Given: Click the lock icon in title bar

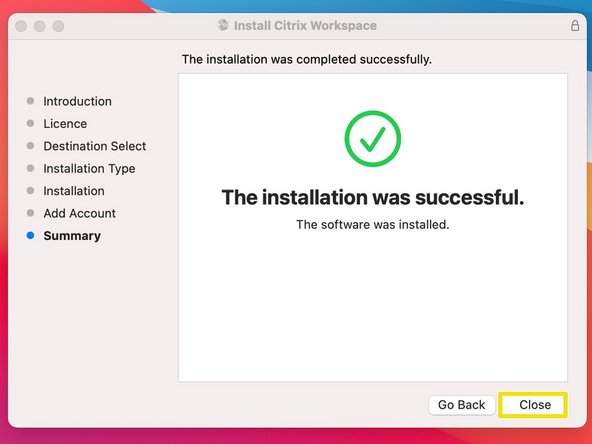Looking at the screenshot, I should pos(575,26).
